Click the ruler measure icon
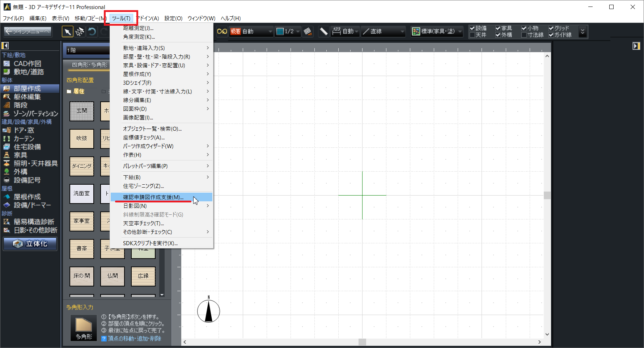 coord(324,32)
